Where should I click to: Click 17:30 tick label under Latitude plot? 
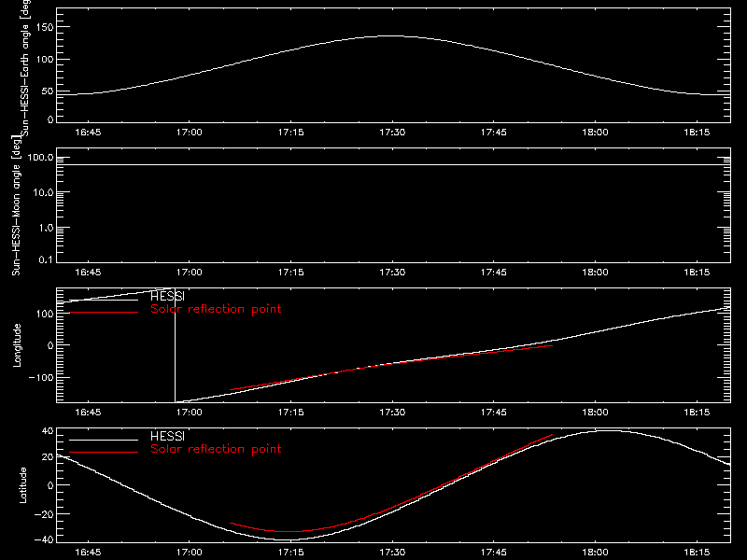(x=392, y=553)
